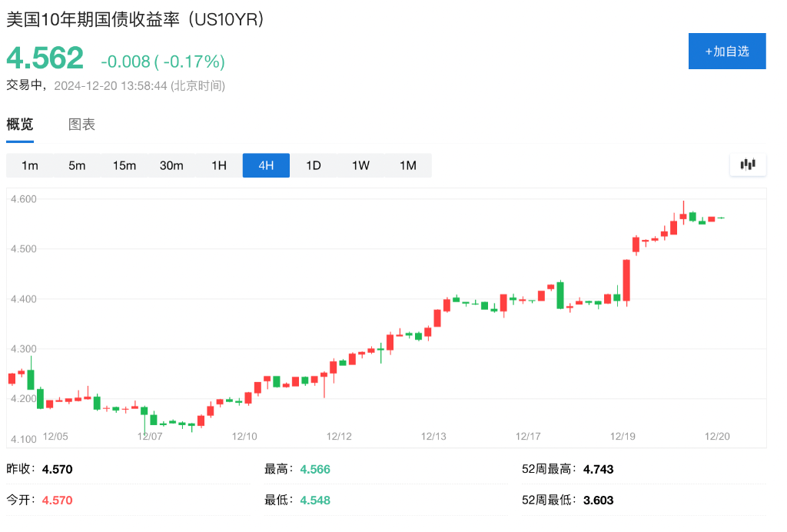
Task: Click the 最低 value 4.548
Action: (x=315, y=500)
